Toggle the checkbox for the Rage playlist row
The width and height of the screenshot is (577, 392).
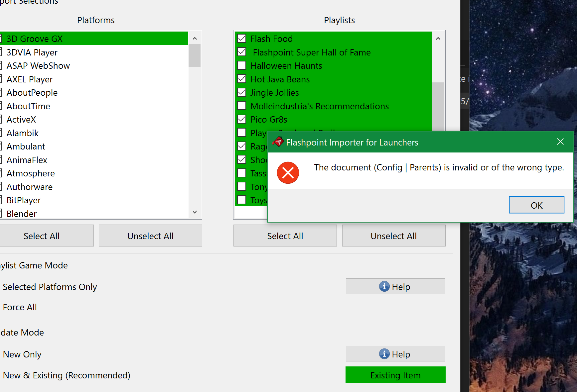[242, 146]
